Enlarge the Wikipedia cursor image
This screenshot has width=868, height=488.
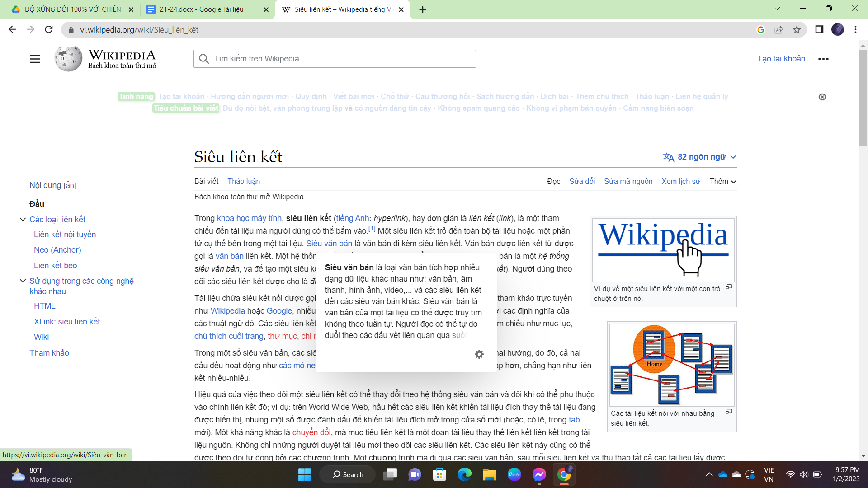[728, 287]
